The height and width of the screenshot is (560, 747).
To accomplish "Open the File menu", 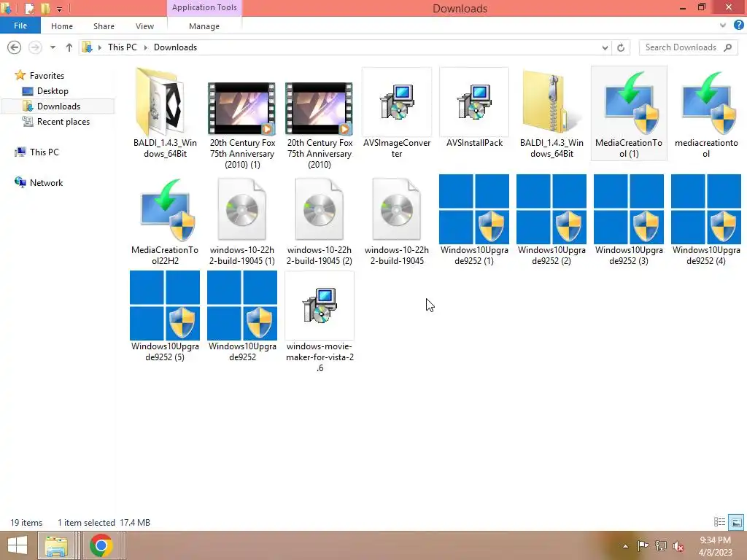I will point(20,26).
